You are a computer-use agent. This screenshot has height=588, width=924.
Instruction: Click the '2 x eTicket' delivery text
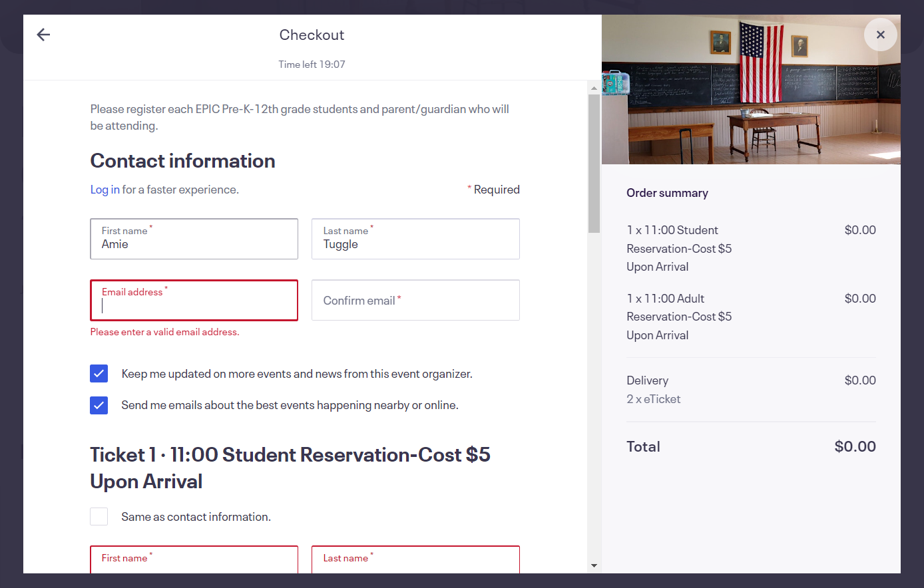654,399
